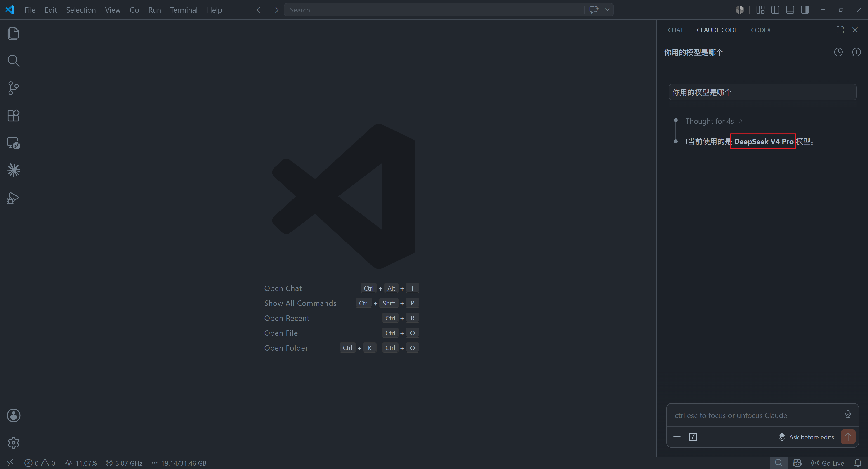The width and height of the screenshot is (868, 469).
Task: Open Claude Code session history
Action: pyautogui.click(x=838, y=52)
